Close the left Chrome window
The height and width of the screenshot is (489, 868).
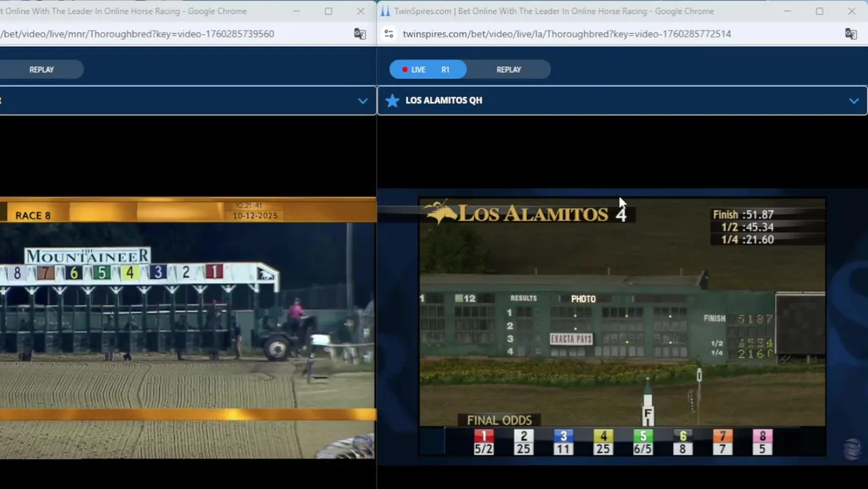[x=361, y=11]
